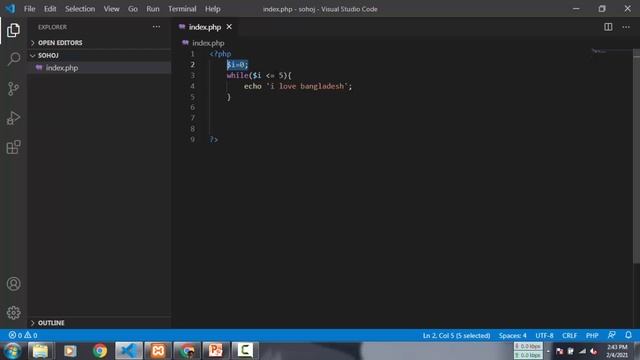This screenshot has height=360, width=640.
Task: Change end of line sequence CRLF
Action: point(569,335)
